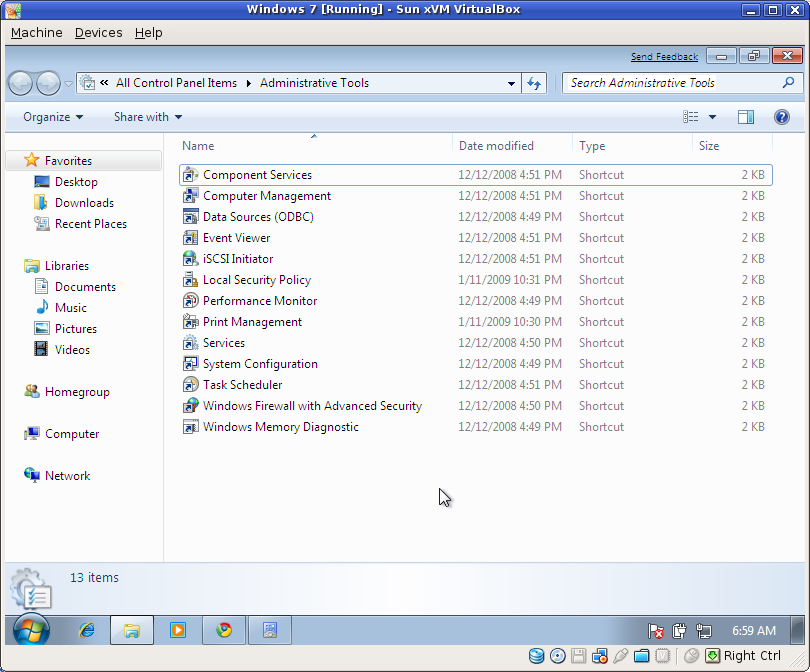
Task: Click the network icon in system tray
Action: click(704, 630)
